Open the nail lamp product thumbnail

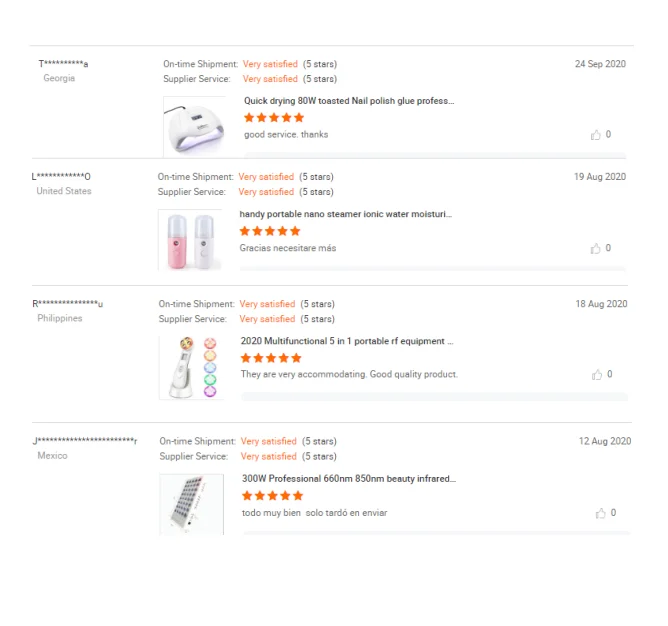tap(194, 126)
